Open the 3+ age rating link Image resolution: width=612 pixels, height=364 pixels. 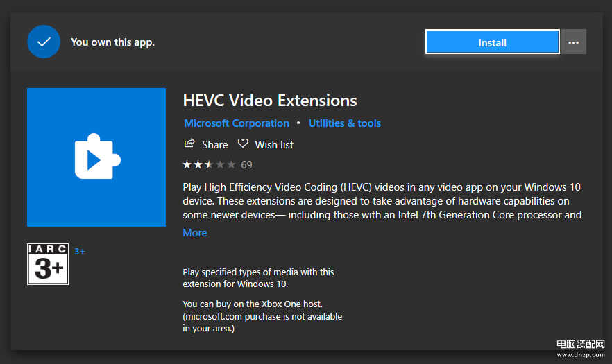tap(80, 252)
